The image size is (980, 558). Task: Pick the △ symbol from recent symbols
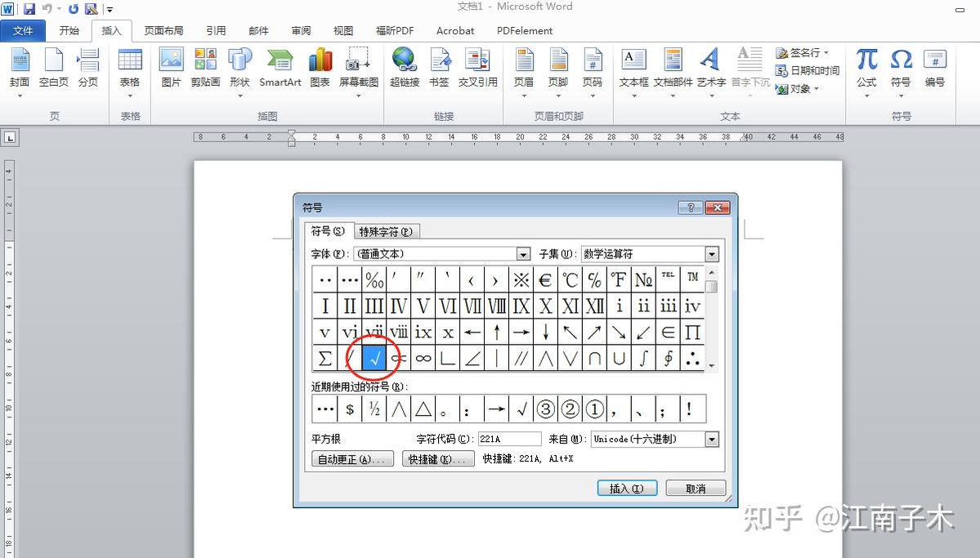pos(423,409)
